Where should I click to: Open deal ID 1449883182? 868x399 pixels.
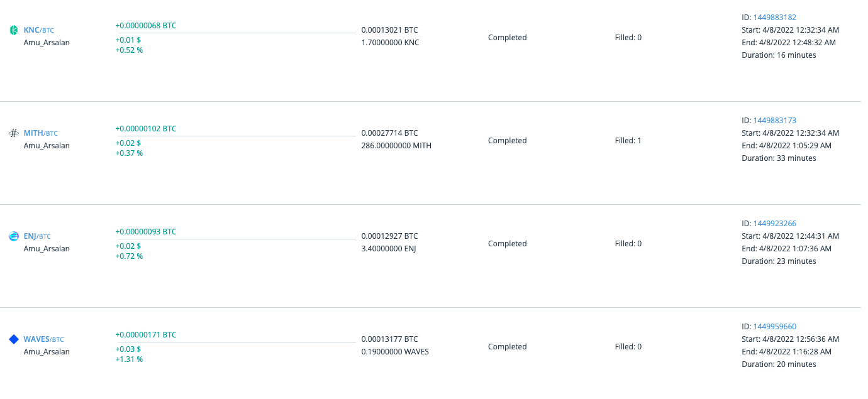(775, 18)
